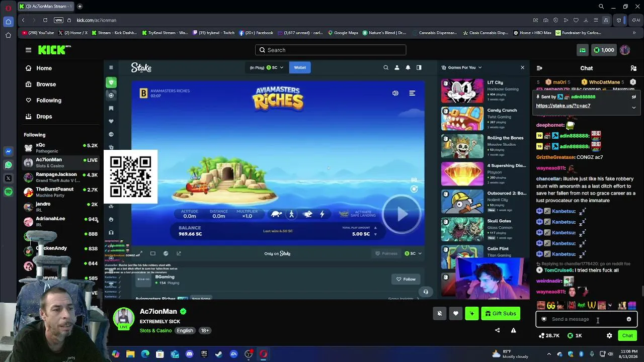Open the Kick shop icon in header

[x=582, y=50]
